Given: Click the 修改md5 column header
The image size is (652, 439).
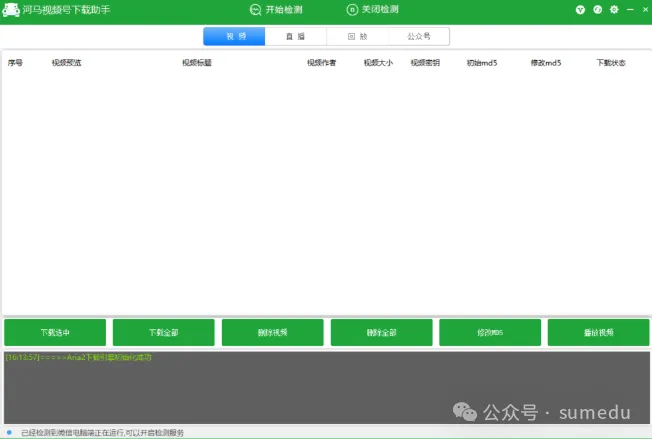Looking at the screenshot, I should [x=546, y=63].
